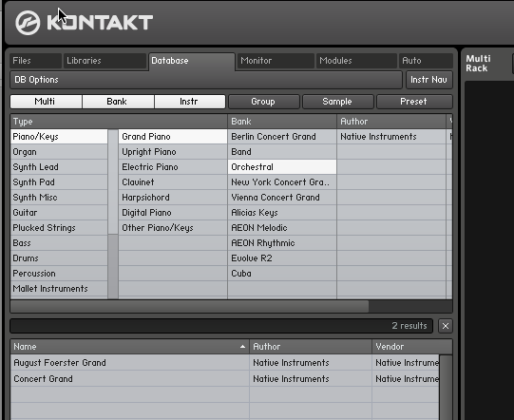Click the Type column header

[119, 122]
